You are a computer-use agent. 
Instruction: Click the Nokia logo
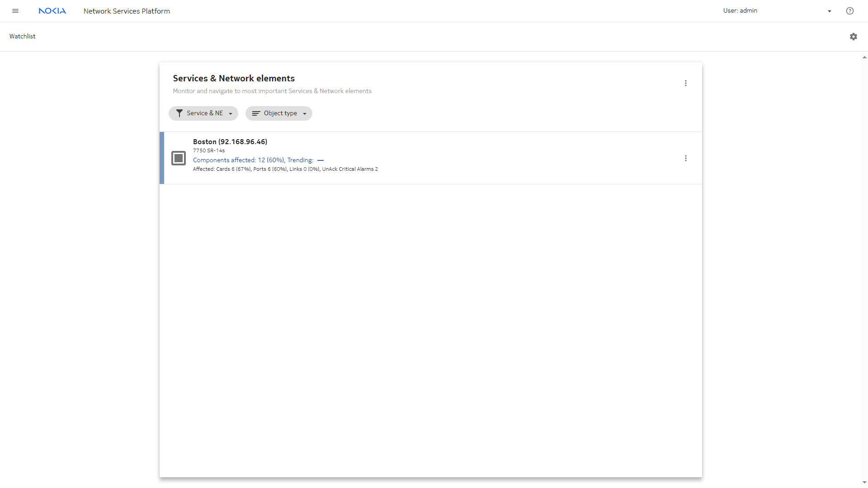point(52,11)
